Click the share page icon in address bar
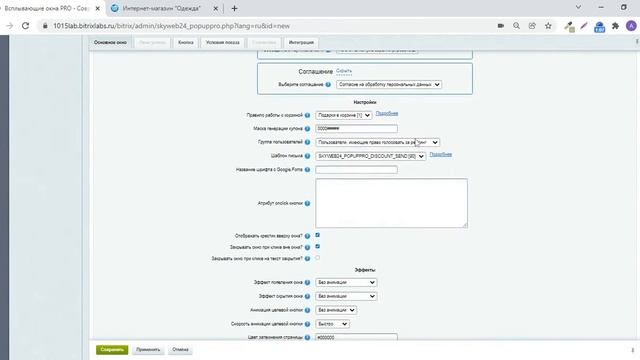This screenshot has height=360, width=640. pyautogui.click(x=532, y=26)
